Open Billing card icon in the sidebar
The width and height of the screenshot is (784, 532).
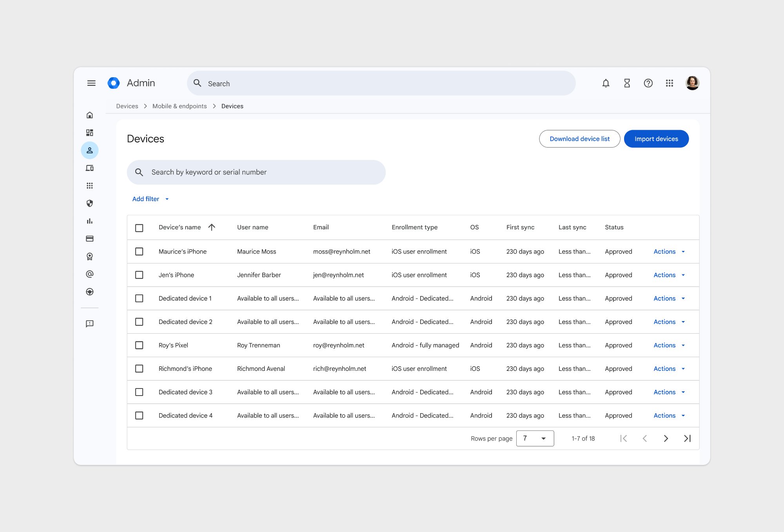pyautogui.click(x=89, y=238)
